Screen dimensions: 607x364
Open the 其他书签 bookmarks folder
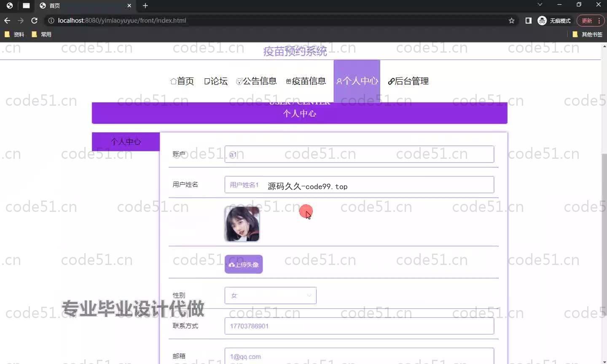(x=588, y=35)
